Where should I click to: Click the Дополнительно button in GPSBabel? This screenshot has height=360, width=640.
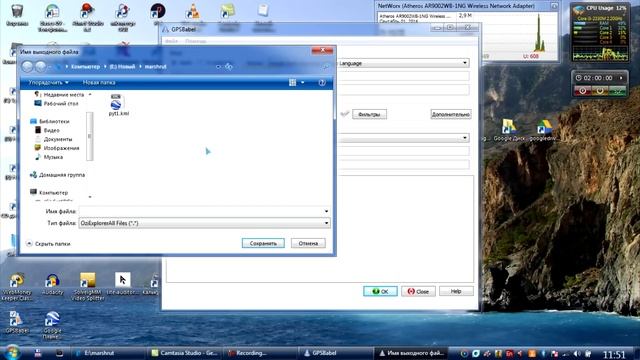tap(451, 114)
